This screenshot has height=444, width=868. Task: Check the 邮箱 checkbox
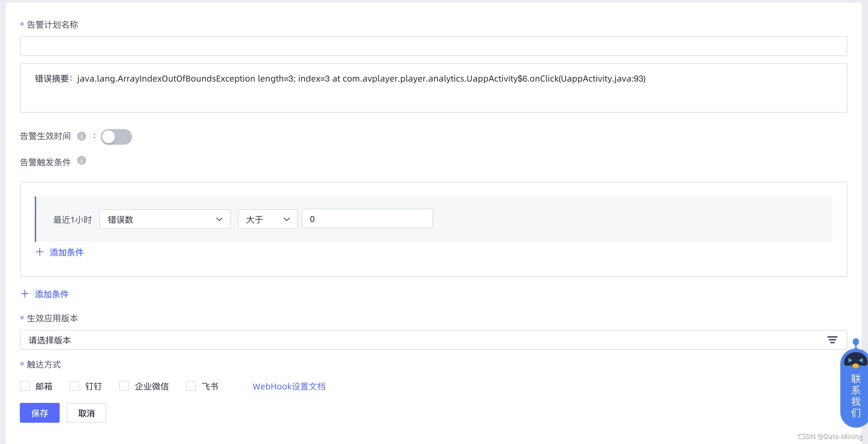25,386
